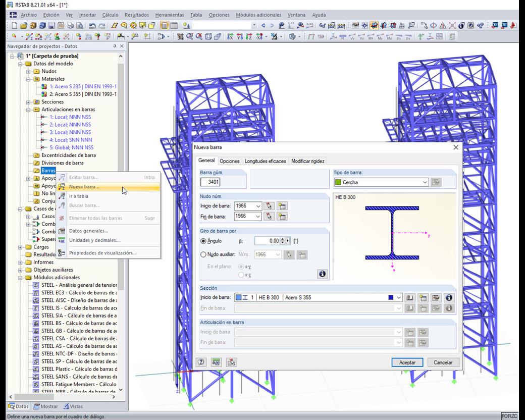Expand the Cargas tree node
Screen dimensions: 525x420
coord(20,247)
